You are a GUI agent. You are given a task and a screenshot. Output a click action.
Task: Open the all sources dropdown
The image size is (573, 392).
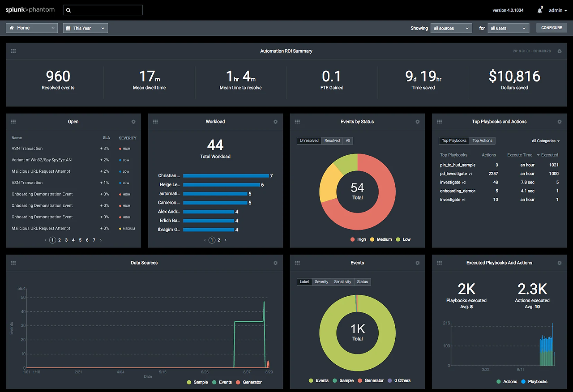(x=451, y=28)
